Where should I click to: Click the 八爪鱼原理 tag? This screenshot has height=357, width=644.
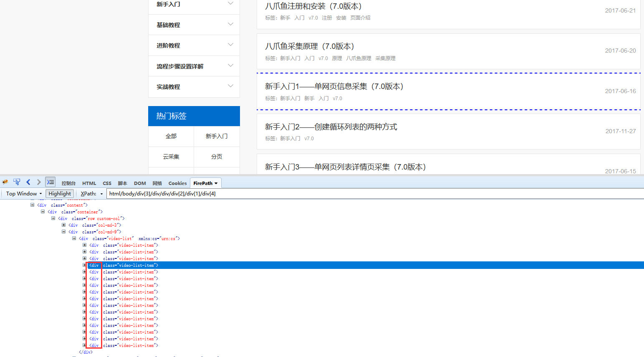tap(359, 58)
